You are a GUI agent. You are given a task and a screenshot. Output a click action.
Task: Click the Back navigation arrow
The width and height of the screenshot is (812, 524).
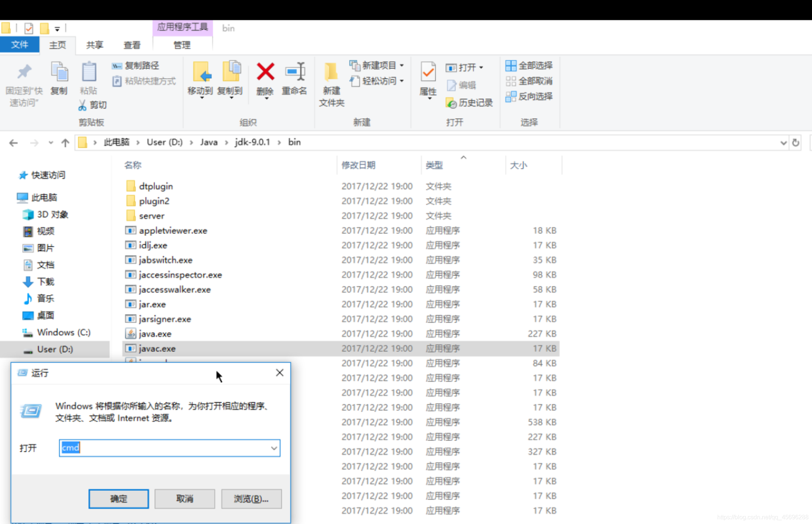[13, 143]
